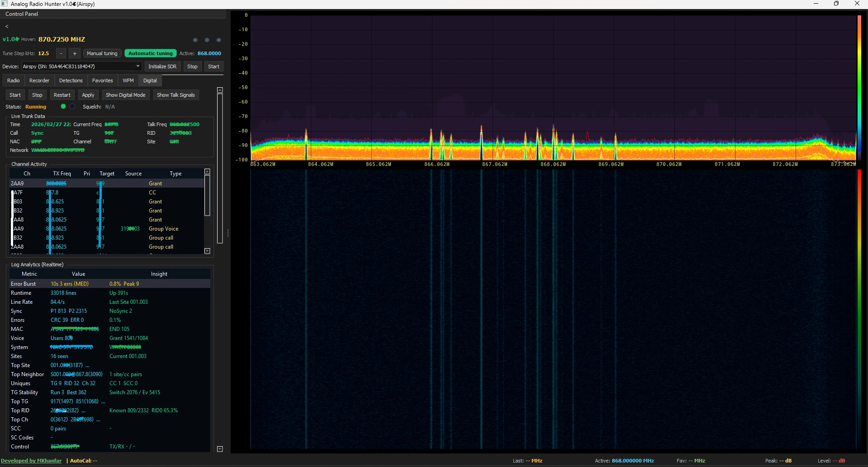
Task: Switch to the Recorder tab
Action: tap(39, 80)
